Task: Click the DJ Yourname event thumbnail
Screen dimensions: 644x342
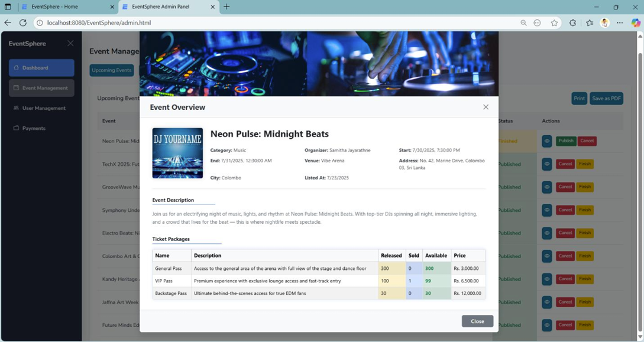Action: tap(177, 153)
